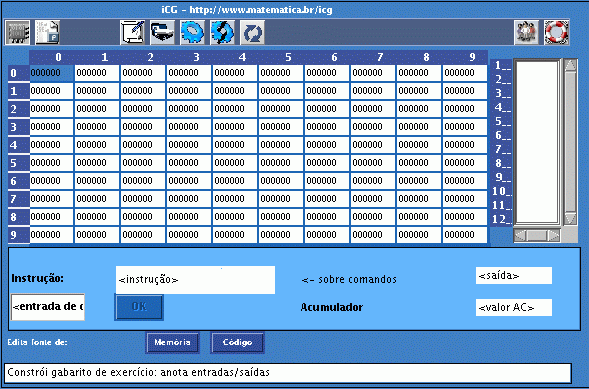Open help via the lifebuoy icon
The width and height of the screenshot is (589, 389).
[x=556, y=33]
